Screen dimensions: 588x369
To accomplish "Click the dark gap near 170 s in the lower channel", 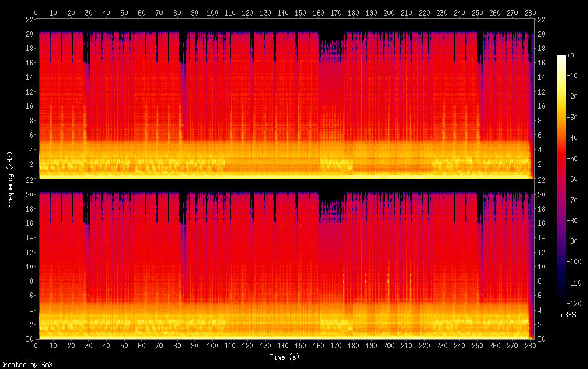I will (331, 196).
